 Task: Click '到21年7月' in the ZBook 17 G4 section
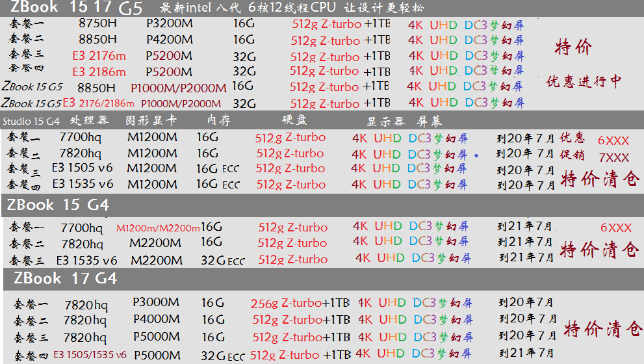[526, 352]
